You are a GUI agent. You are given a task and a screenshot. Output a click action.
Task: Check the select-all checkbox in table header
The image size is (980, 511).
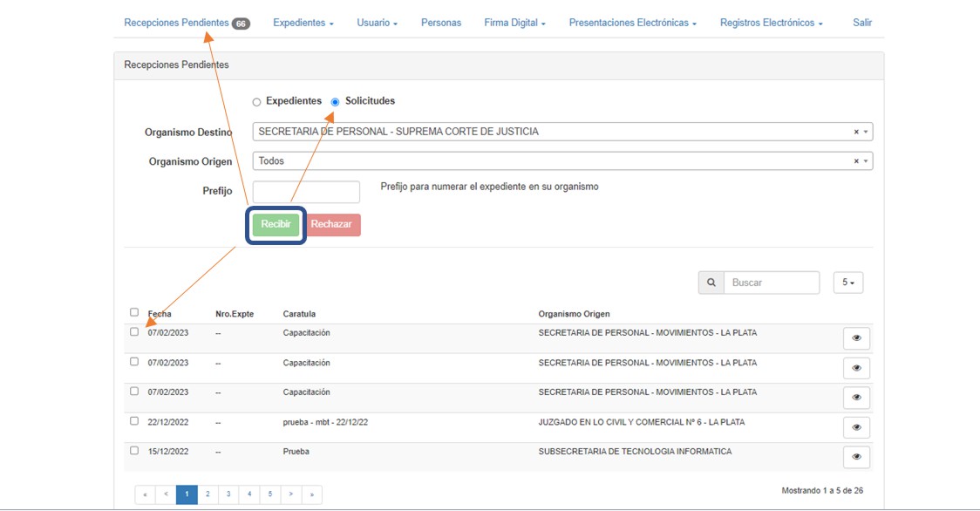134,312
